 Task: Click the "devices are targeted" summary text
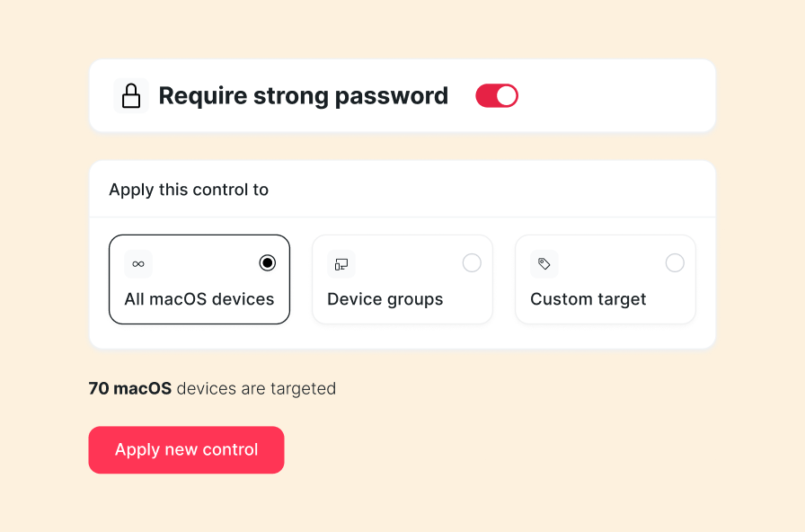(256, 389)
